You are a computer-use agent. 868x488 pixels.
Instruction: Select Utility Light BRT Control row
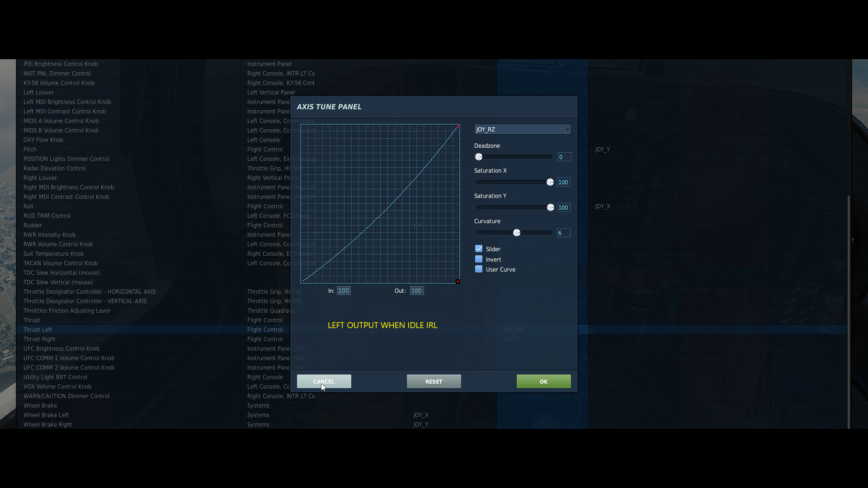click(431, 377)
